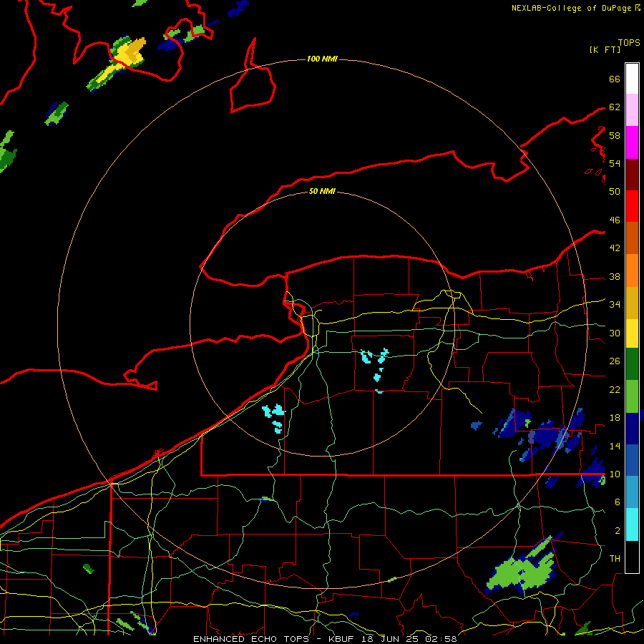The image size is (644, 644).
Task: Click the 66 legend value
Action: [615, 79]
